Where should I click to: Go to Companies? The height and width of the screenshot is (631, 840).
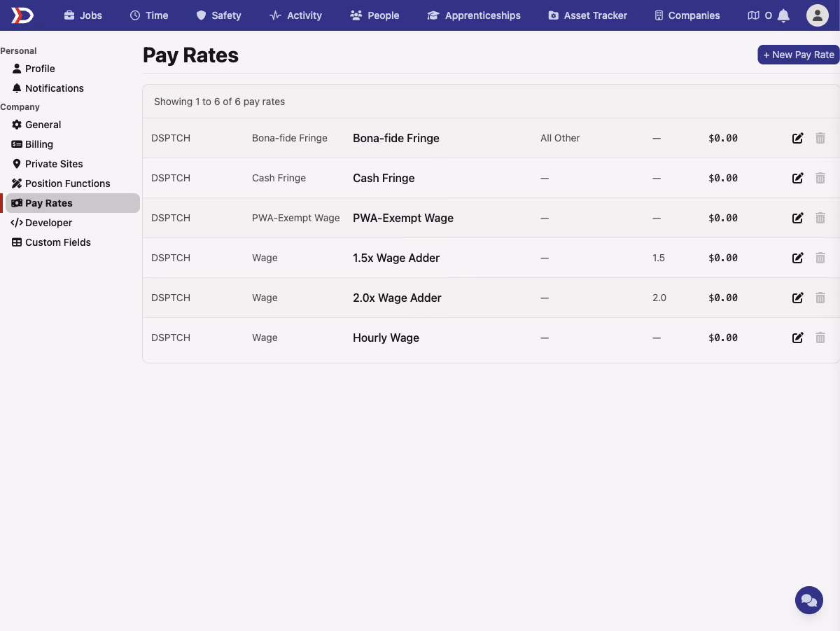coord(687,15)
